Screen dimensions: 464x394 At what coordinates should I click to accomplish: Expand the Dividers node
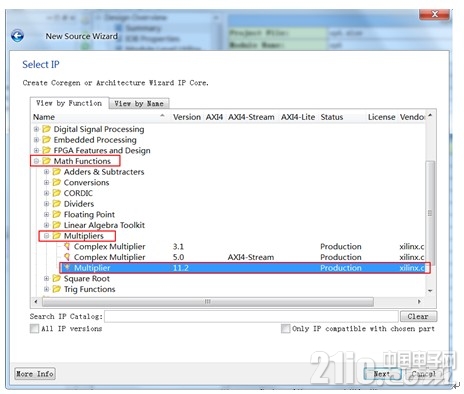click(47, 204)
